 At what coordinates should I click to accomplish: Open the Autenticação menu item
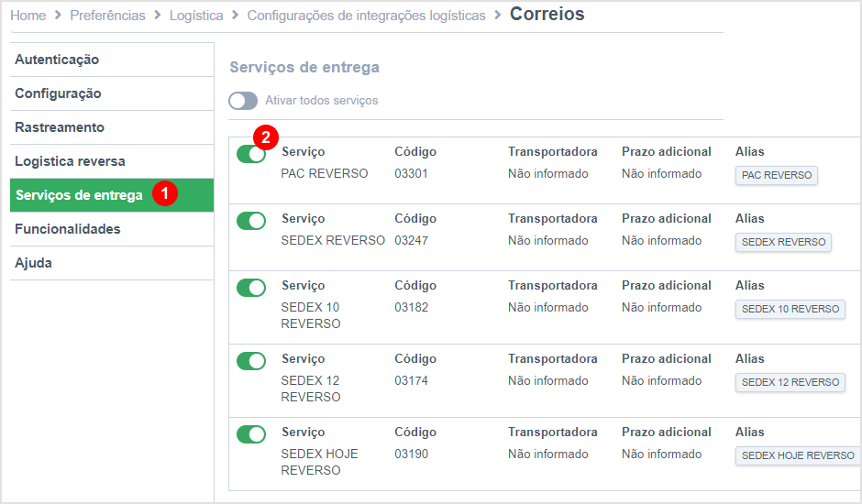click(112, 60)
